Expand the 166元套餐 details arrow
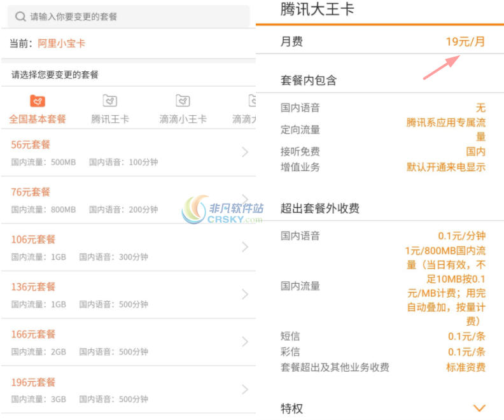 pos(245,342)
